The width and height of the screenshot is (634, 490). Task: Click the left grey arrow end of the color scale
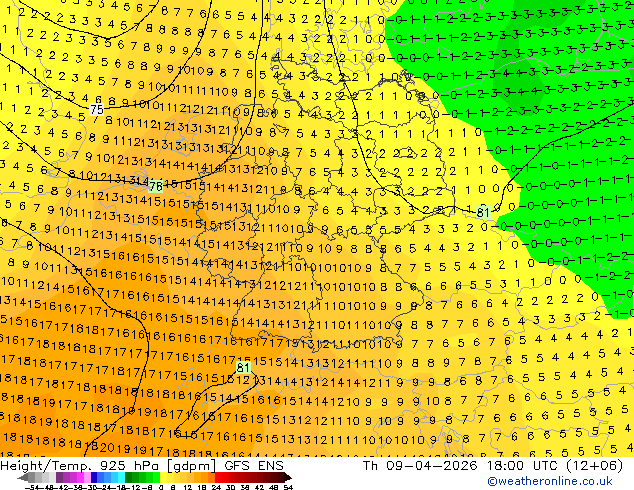point(23,478)
